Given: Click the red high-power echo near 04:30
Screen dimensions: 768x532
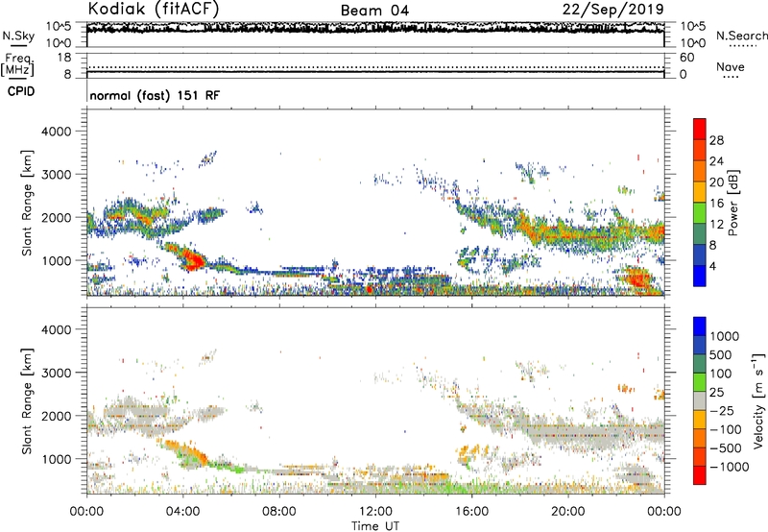Looking at the screenshot, I should (194, 259).
